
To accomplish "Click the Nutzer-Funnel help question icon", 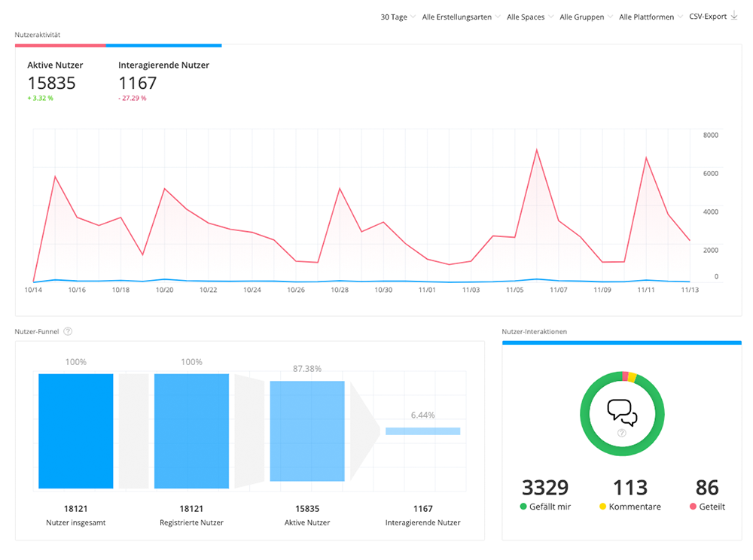I will click(68, 331).
